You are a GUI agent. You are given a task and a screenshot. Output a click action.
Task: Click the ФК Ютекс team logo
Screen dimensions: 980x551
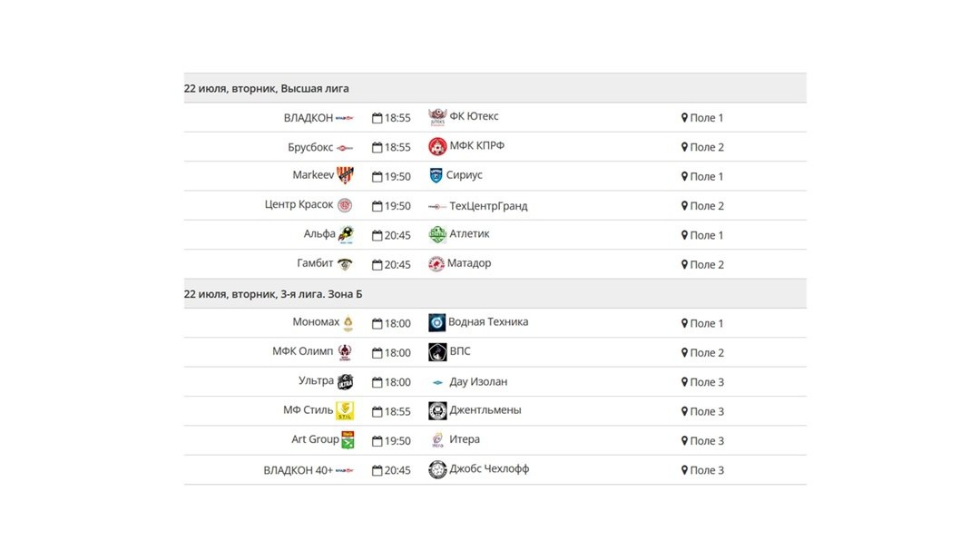[437, 117]
